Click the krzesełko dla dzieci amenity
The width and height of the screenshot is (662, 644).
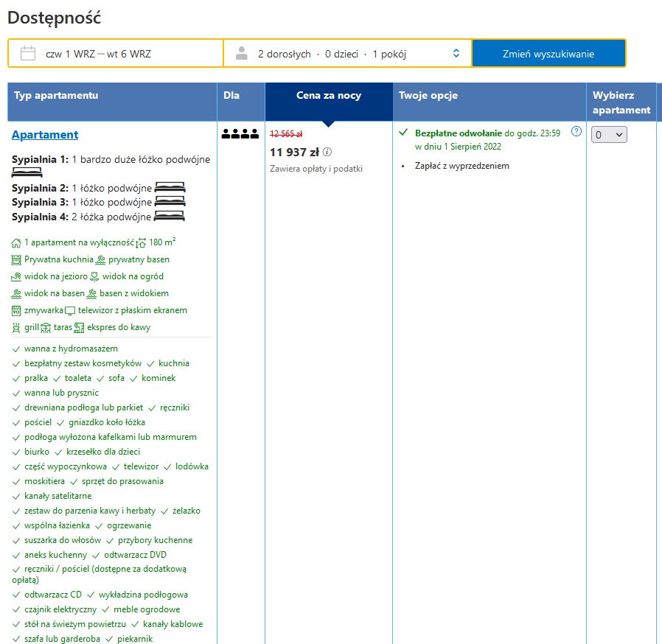click(103, 452)
